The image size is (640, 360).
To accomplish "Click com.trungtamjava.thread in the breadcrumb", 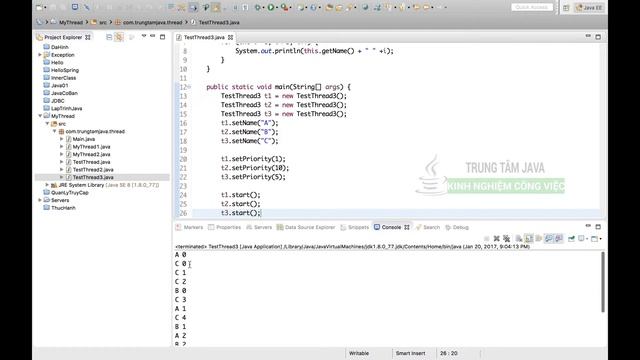I will pos(152,22).
